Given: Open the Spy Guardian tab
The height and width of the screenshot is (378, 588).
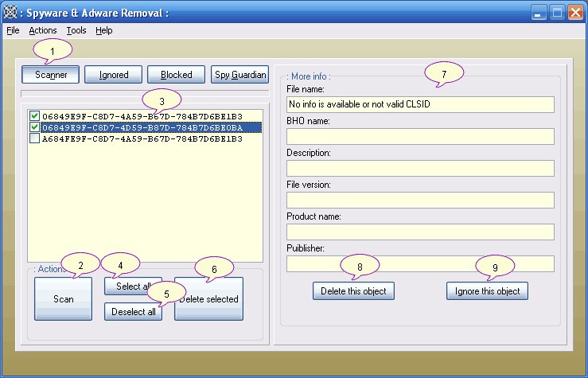Looking at the screenshot, I should (x=240, y=75).
